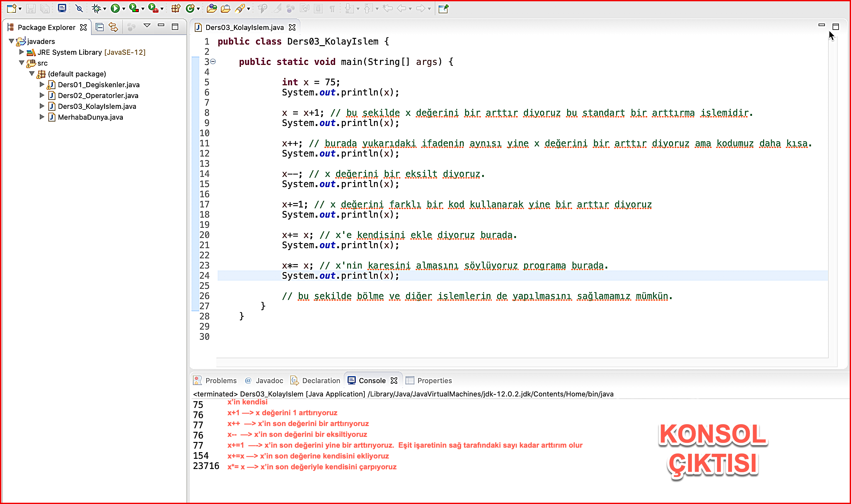Click the Open Perspective icon
This screenshot has width=851, height=504.
coord(443,9)
